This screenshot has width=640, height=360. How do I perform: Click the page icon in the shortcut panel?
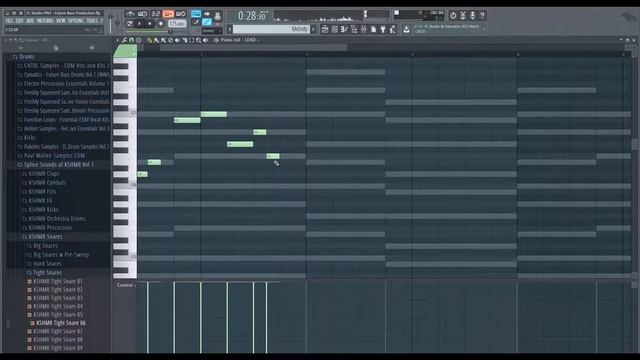coord(373,29)
